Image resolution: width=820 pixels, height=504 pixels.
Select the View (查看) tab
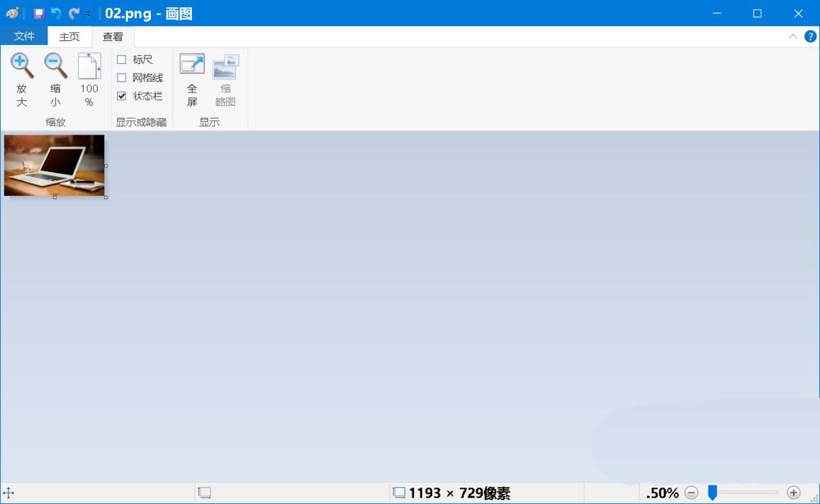(113, 36)
